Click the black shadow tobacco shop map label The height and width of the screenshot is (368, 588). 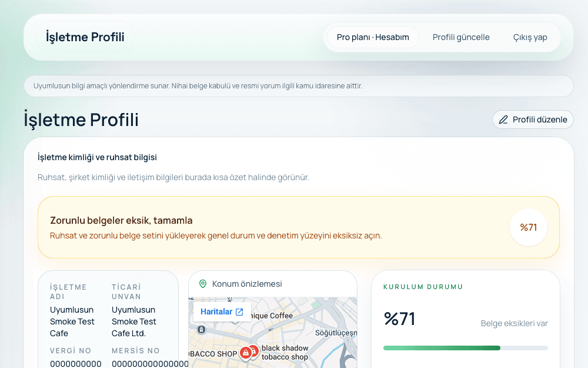pyautogui.click(x=285, y=352)
